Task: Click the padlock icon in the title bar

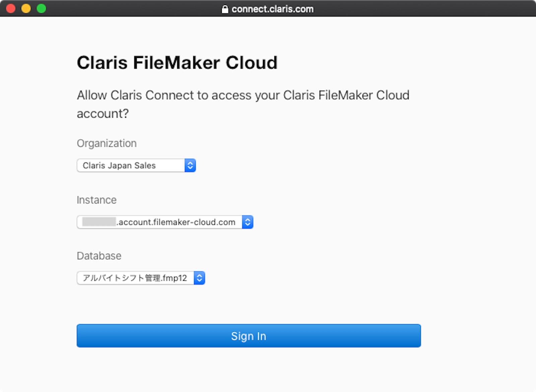Action: click(225, 9)
